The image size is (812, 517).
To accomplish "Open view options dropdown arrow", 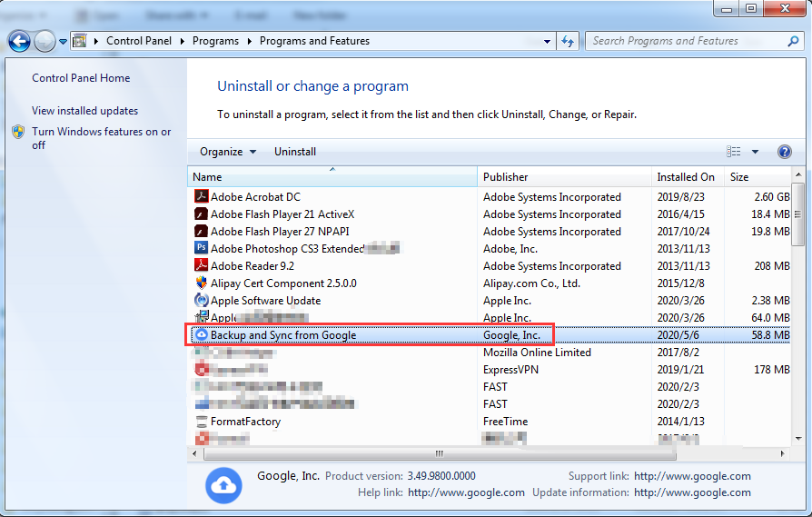I will click(755, 152).
